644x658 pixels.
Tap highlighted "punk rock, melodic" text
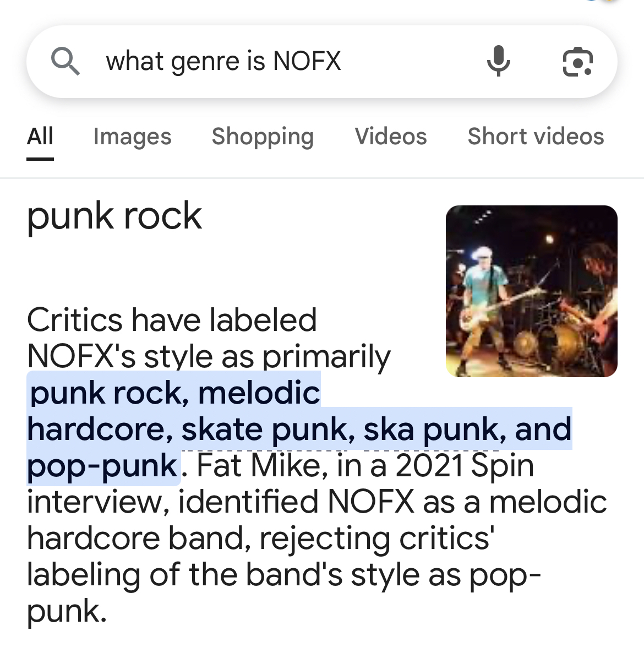[174, 393]
